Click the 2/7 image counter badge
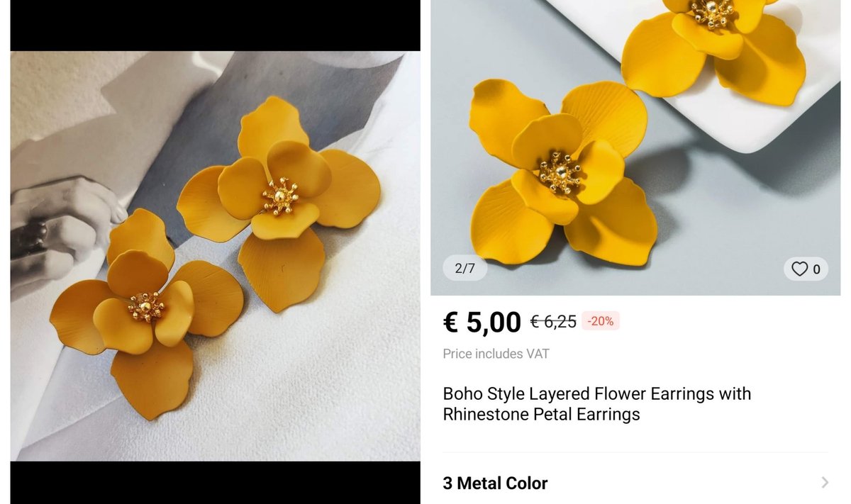This screenshot has width=851, height=504. 465,269
